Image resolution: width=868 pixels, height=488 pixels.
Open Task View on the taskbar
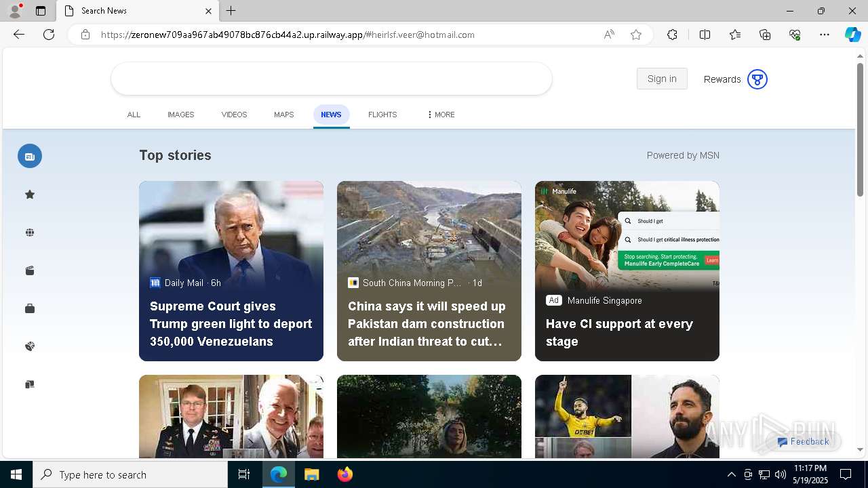tap(244, 474)
